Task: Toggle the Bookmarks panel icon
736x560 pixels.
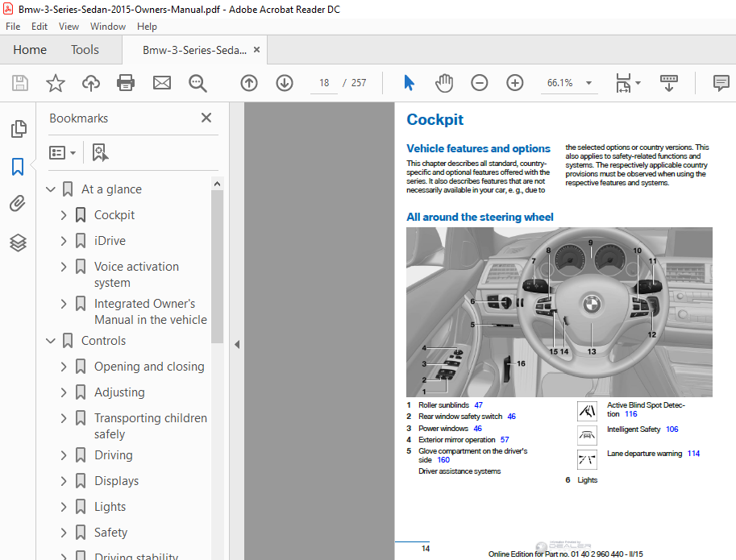Action: 18,167
